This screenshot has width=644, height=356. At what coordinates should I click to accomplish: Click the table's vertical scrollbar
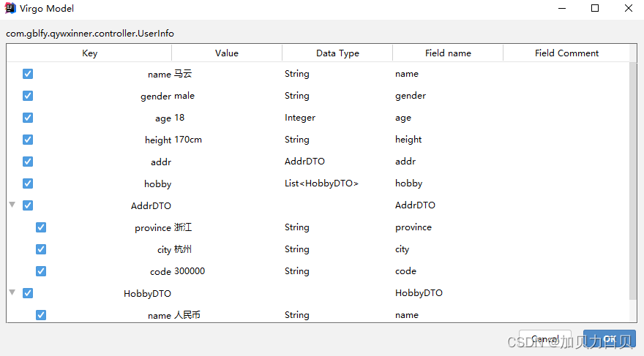pos(632,183)
